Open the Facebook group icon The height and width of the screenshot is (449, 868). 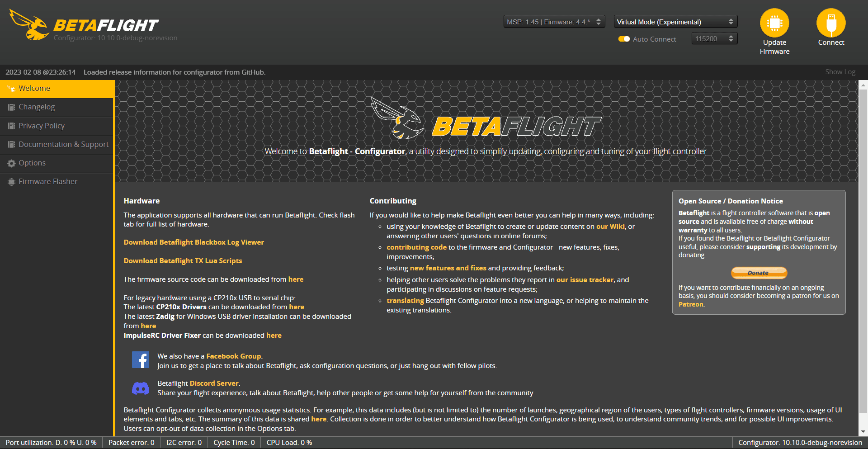(x=141, y=359)
